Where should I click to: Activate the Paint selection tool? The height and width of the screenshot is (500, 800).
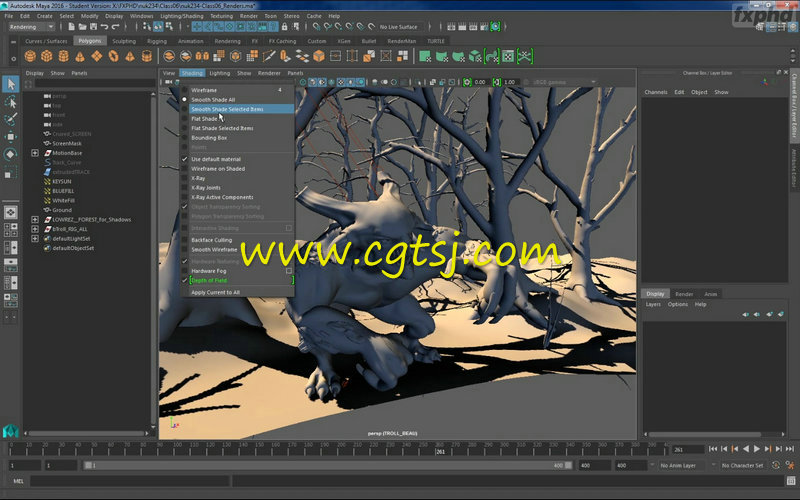[x=11, y=119]
